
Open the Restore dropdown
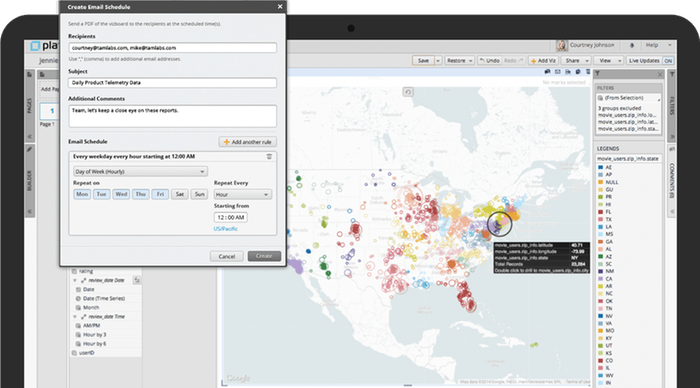pos(460,61)
